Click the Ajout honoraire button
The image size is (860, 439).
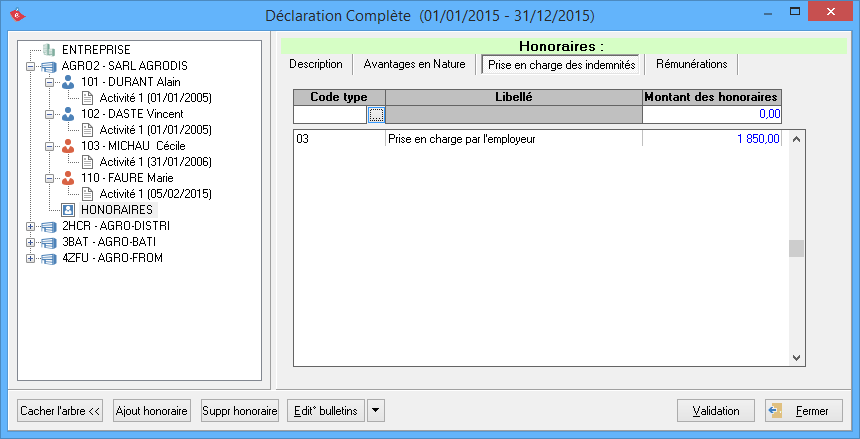click(x=152, y=411)
